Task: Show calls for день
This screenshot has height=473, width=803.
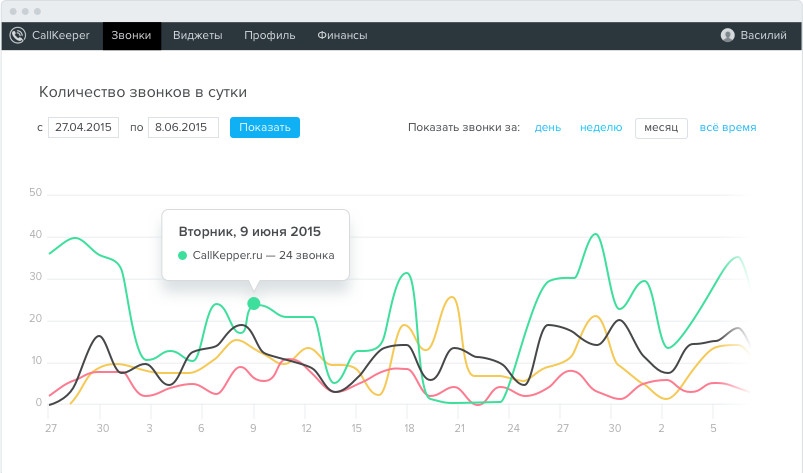Action: click(x=547, y=127)
